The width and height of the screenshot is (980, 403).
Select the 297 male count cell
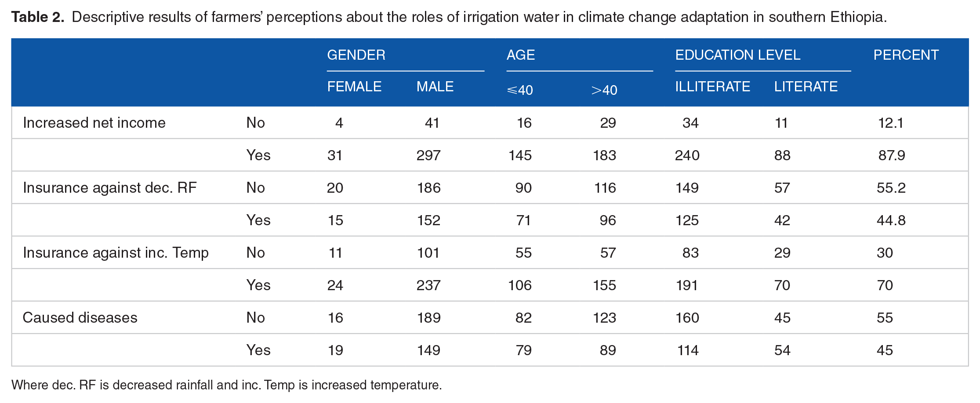[428, 155]
